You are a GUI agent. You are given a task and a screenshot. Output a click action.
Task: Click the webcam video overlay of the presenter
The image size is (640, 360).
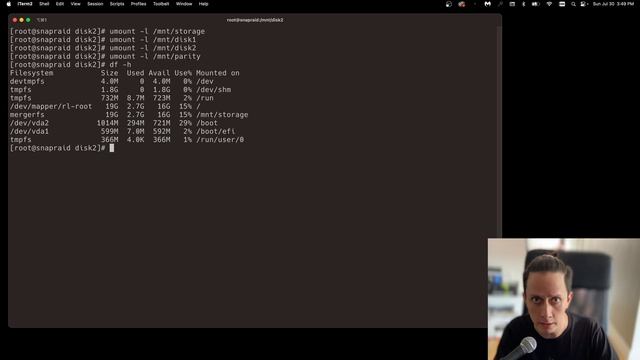point(564,299)
